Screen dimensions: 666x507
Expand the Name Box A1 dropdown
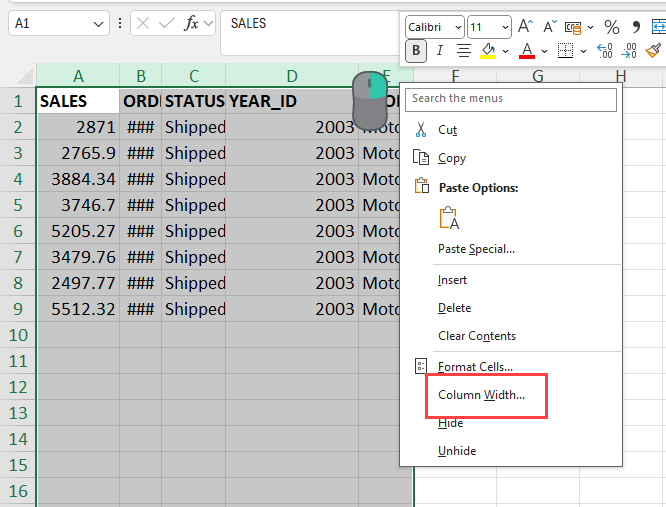tap(99, 23)
